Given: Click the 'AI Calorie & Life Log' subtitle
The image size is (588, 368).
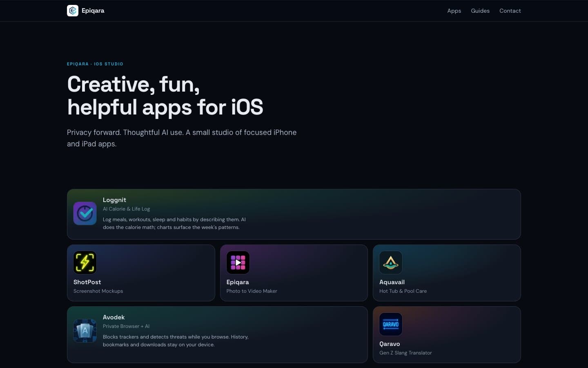Looking at the screenshot, I should click(126, 209).
